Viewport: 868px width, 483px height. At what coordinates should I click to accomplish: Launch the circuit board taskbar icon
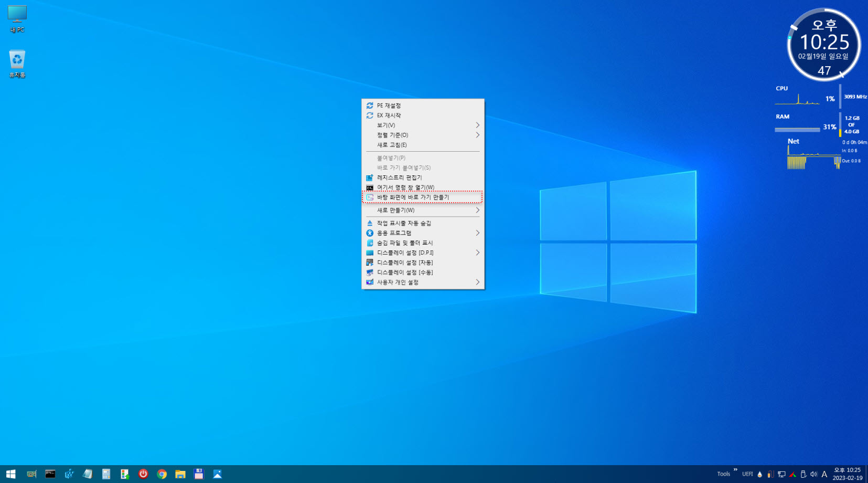click(x=31, y=474)
